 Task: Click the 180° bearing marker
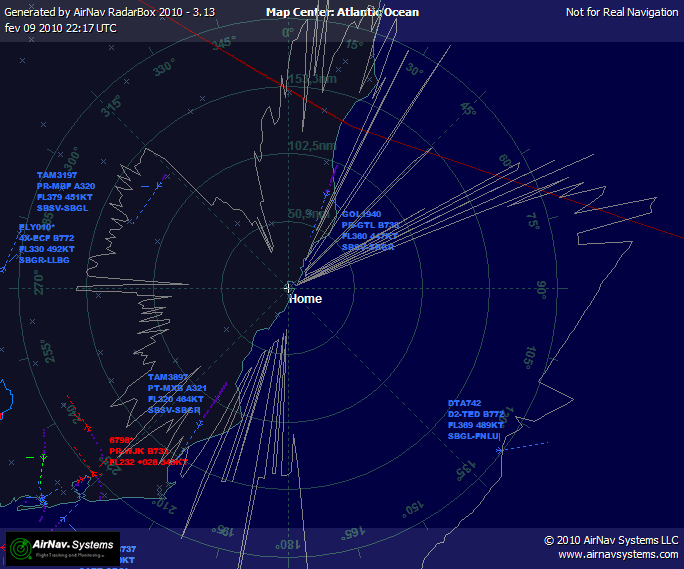click(288, 544)
